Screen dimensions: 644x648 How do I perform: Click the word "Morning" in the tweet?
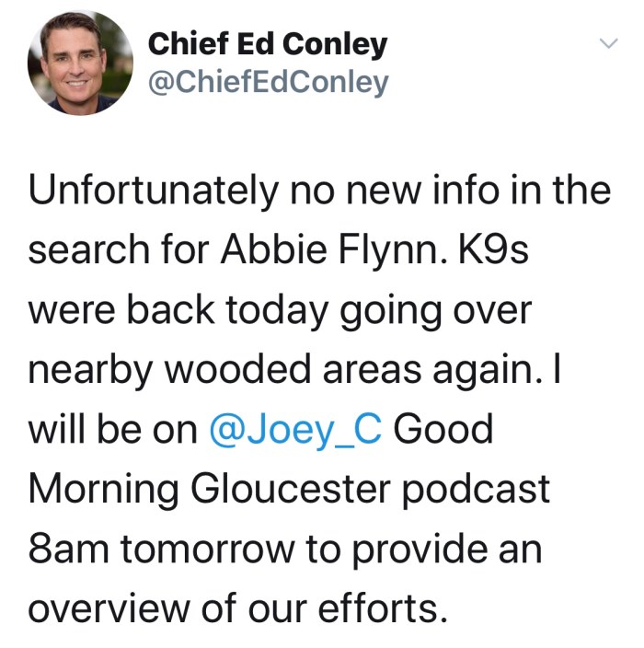(x=106, y=489)
